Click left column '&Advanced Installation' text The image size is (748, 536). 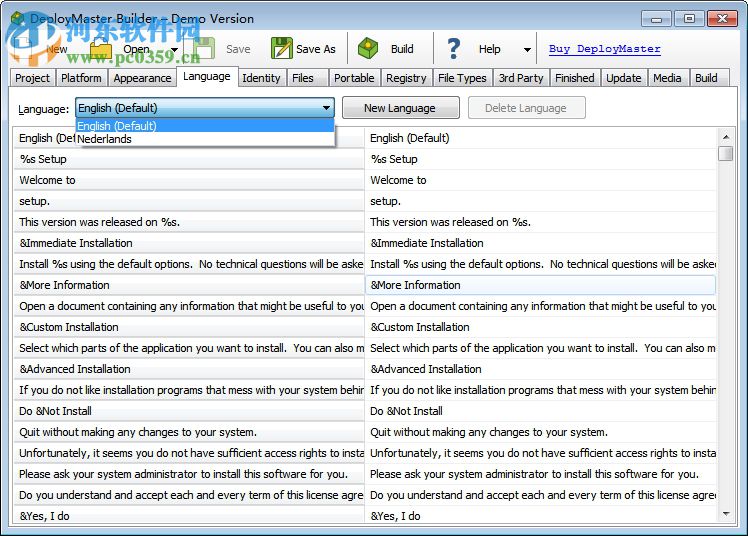coord(75,369)
